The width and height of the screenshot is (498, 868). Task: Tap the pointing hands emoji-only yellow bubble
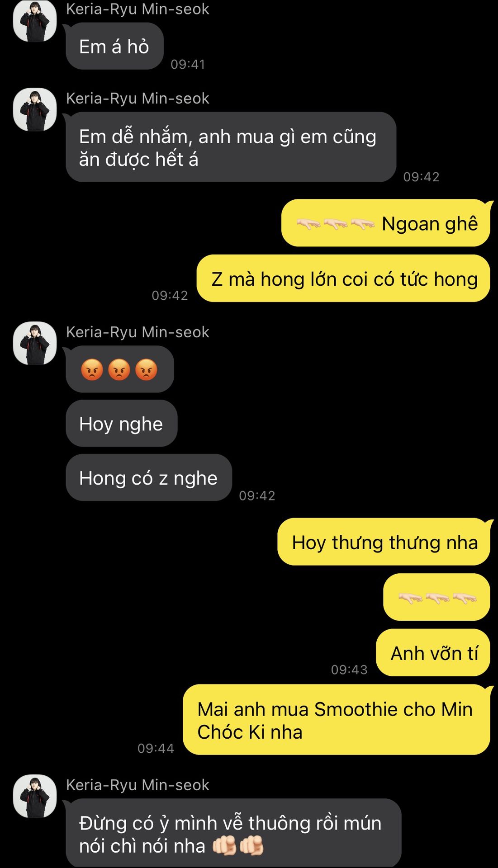click(437, 597)
